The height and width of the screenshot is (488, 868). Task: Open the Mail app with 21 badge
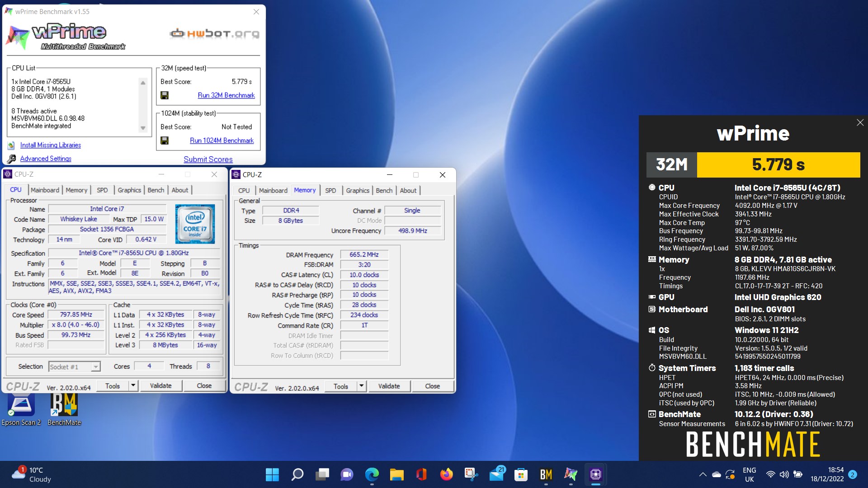click(496, 474)
